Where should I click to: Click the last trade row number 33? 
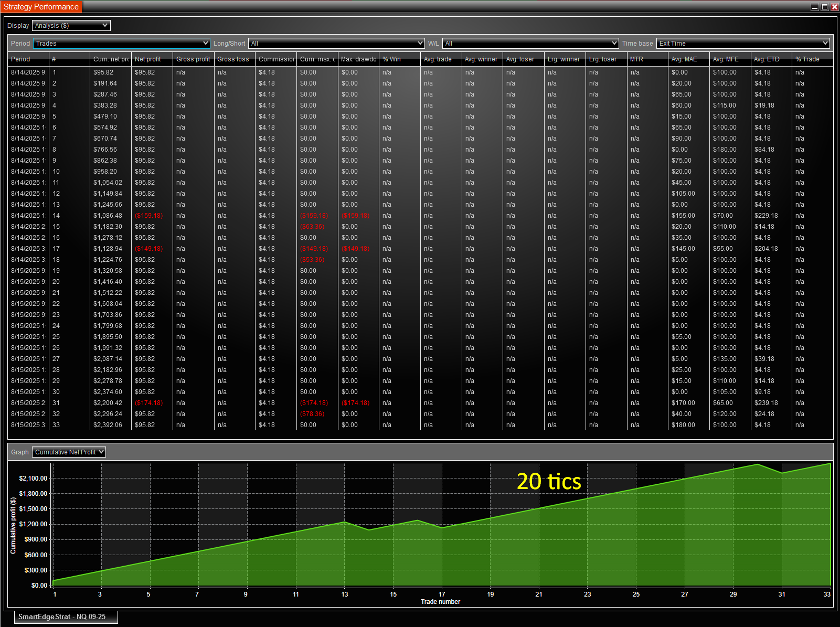coord(56,425)
